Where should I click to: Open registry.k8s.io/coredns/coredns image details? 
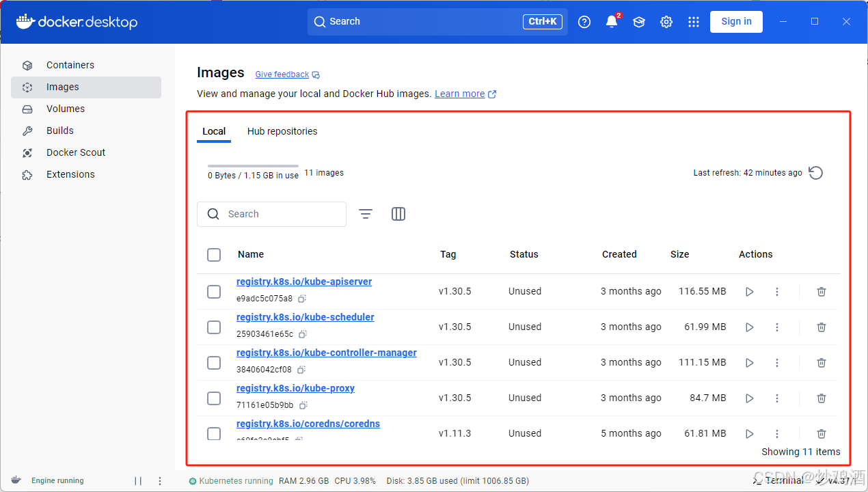click(308, 424)
